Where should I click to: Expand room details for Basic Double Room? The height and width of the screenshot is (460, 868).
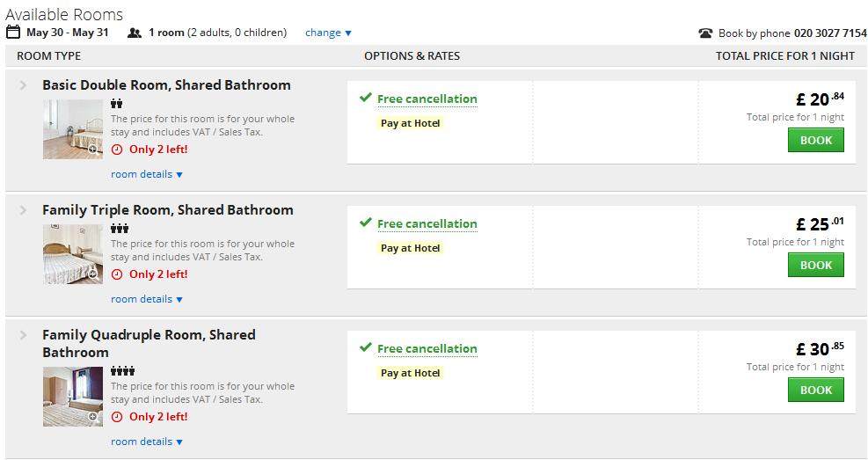click(147, 174)
